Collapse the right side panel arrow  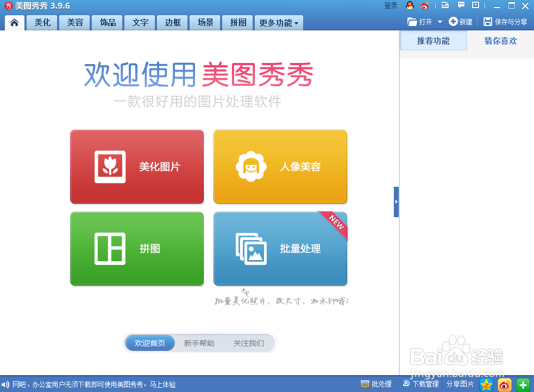396,202
